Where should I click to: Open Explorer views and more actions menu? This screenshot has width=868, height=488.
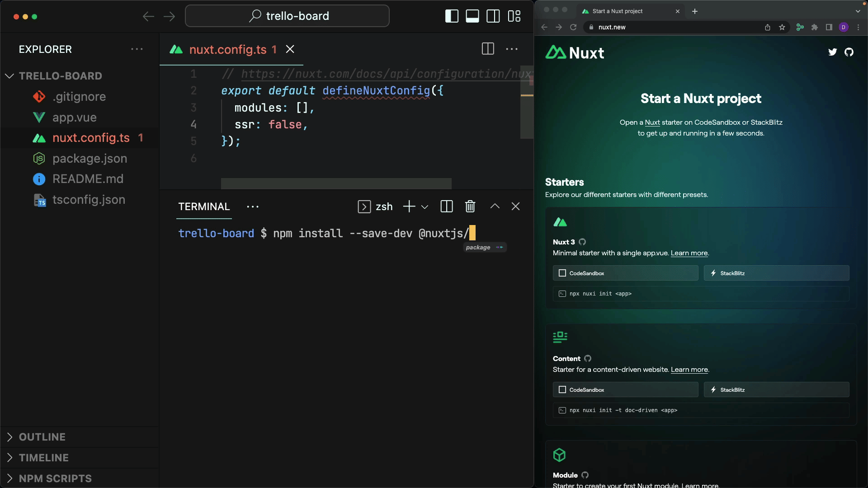click(x=137, y=49)
